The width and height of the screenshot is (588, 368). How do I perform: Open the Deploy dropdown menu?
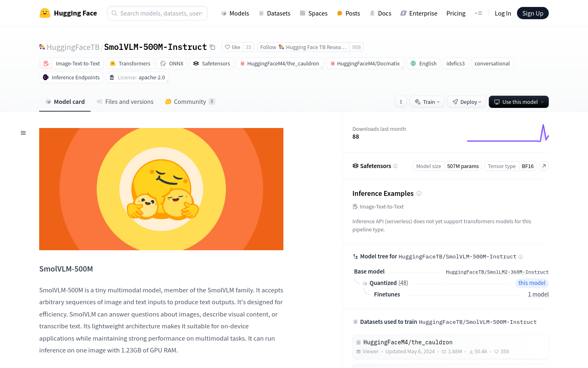[x=467, y=102]
